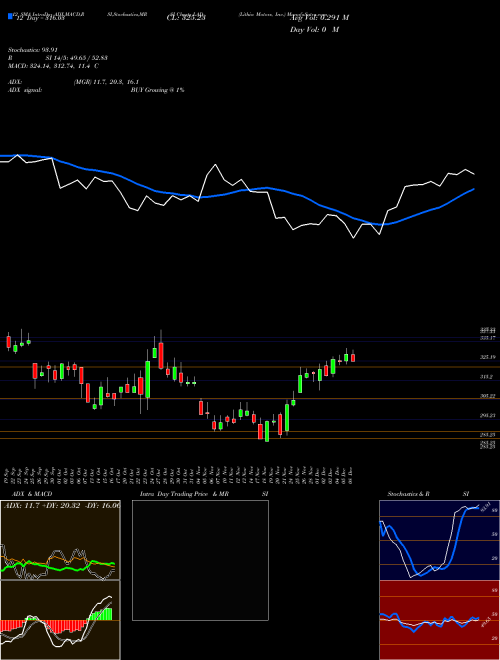This screenshot has height=660, width=500.
Task: Click the 'Day Vol: 0 M' label
Action: 314,30
